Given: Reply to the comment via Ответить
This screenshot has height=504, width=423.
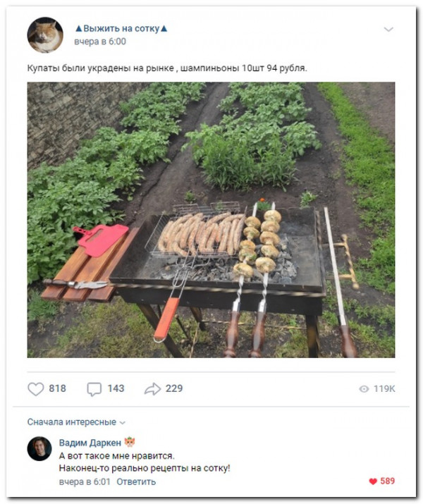Looking at the screenshot, I should [x=135, y=482].
